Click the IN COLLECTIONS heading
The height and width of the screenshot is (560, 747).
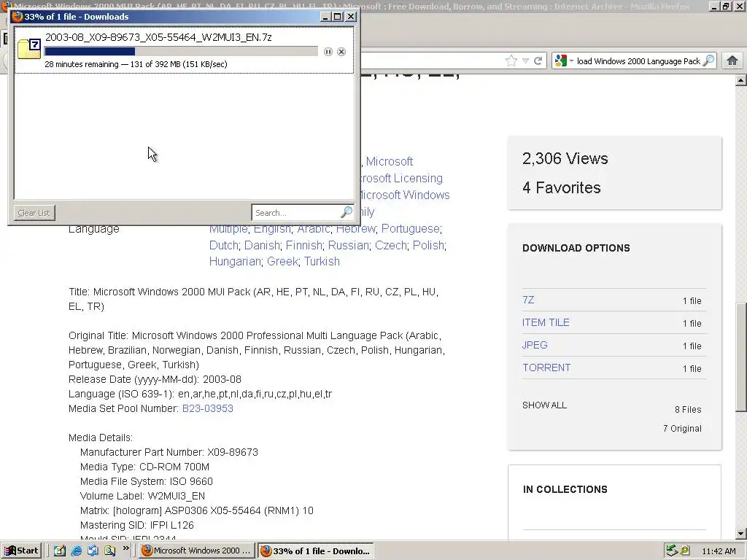pyautogui.click(x=565, y=489)
